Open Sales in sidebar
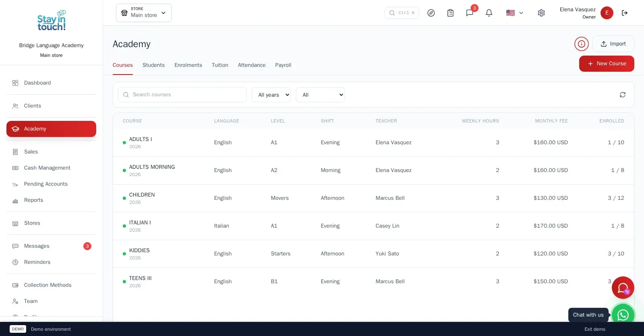644x336 pixels. [x=51, y=152]
